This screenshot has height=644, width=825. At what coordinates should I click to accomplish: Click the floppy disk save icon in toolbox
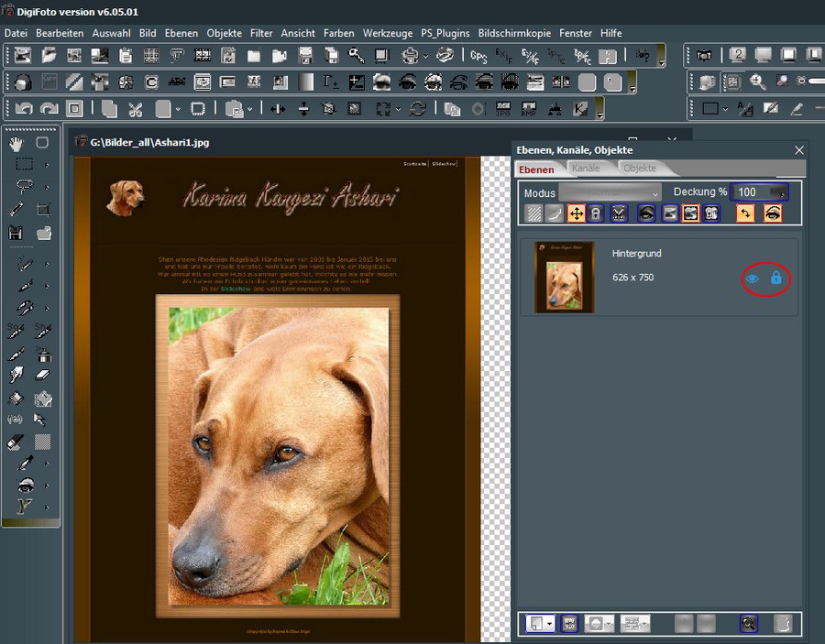(x=16, y=233)
